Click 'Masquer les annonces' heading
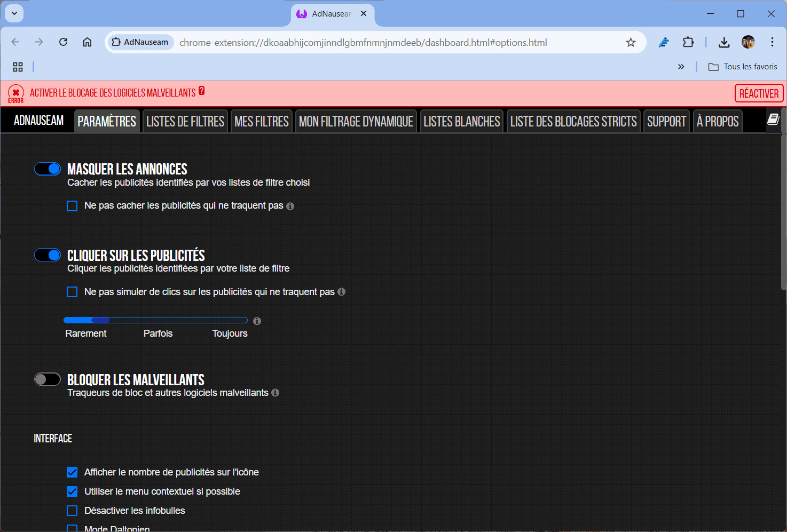Viewport: 787px width, 532px height. coord(127,169)
